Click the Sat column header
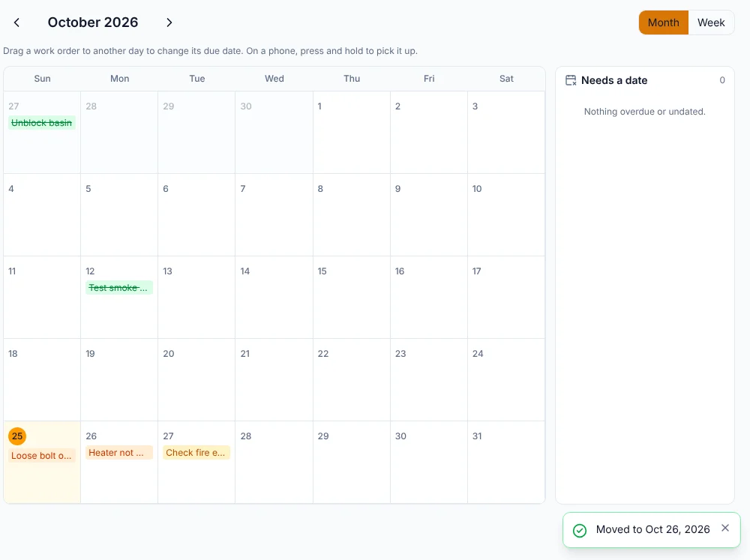The image size is (750, 560). click(x=506, y=79)
